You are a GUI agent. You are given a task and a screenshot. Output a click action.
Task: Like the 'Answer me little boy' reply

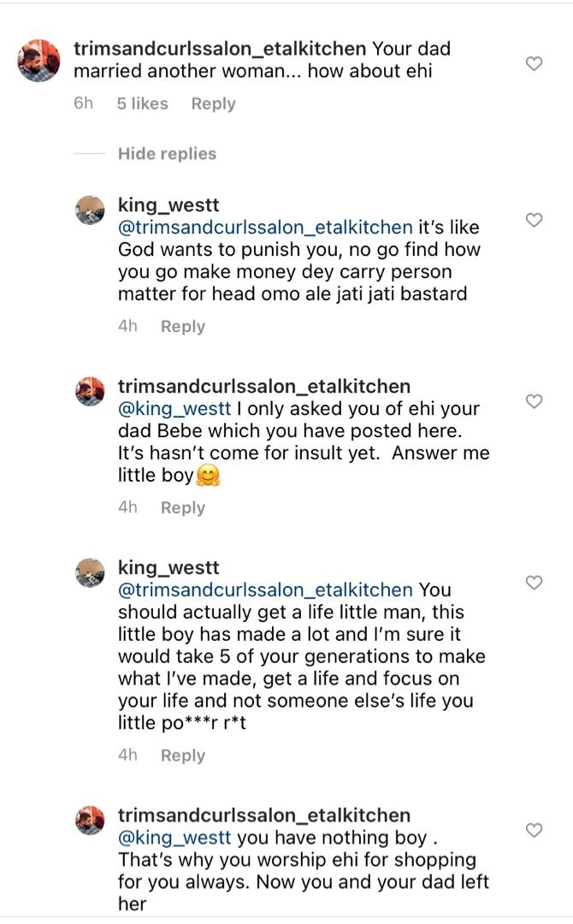(534, 401)
